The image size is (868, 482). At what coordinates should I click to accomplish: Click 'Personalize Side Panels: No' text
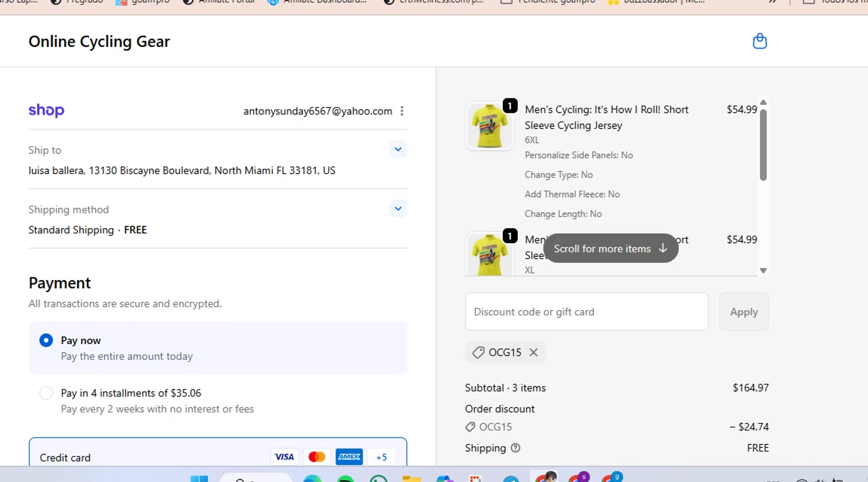coord(579,155)
